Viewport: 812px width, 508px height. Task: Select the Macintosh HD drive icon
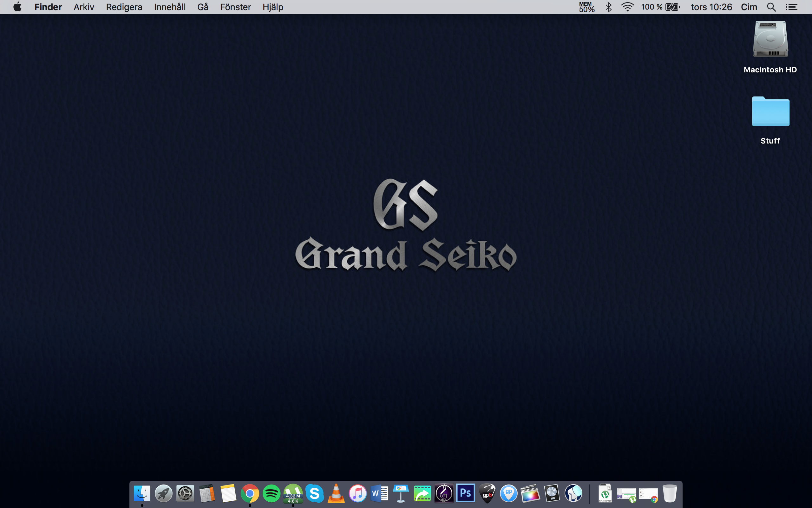(770, 39)
